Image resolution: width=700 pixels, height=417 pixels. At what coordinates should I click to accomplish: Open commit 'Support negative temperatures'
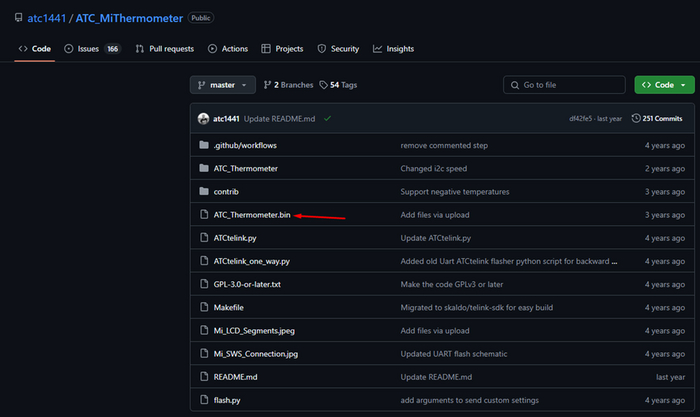pos(454,192)
